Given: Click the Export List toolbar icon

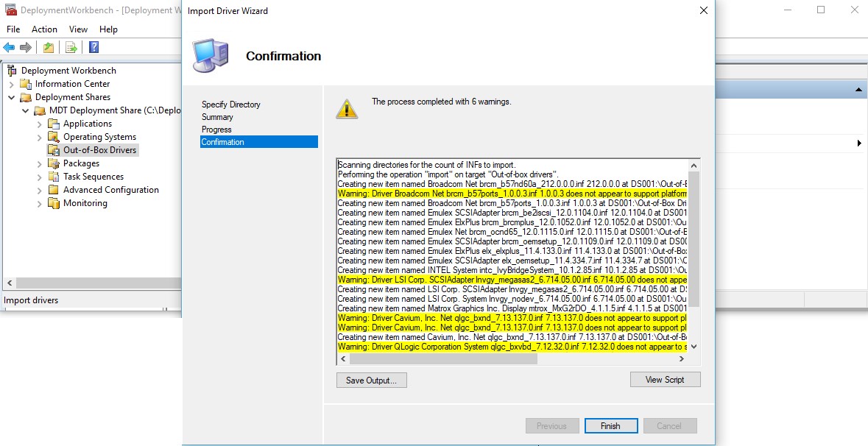Looking at the screenshot, I should point(71,48).
